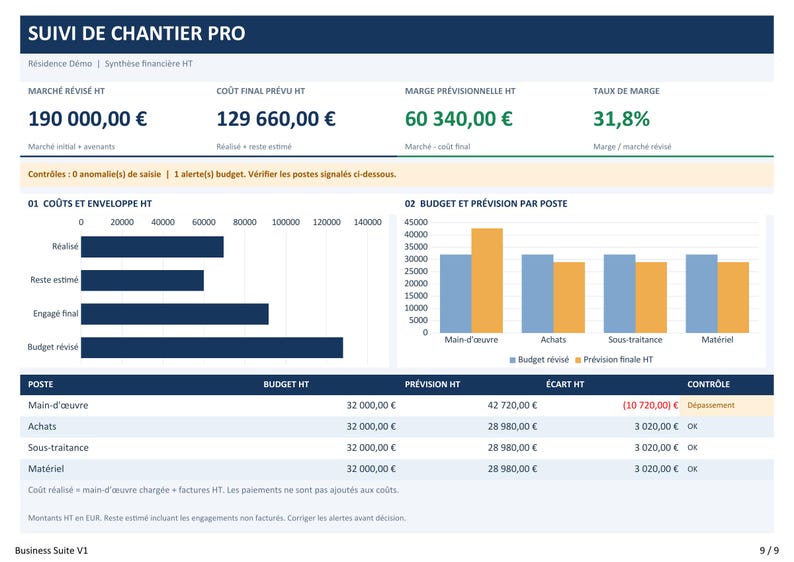Select the Achats table row name
The width and height of the screenshot is (794, 562).
[x=42, y=427]
